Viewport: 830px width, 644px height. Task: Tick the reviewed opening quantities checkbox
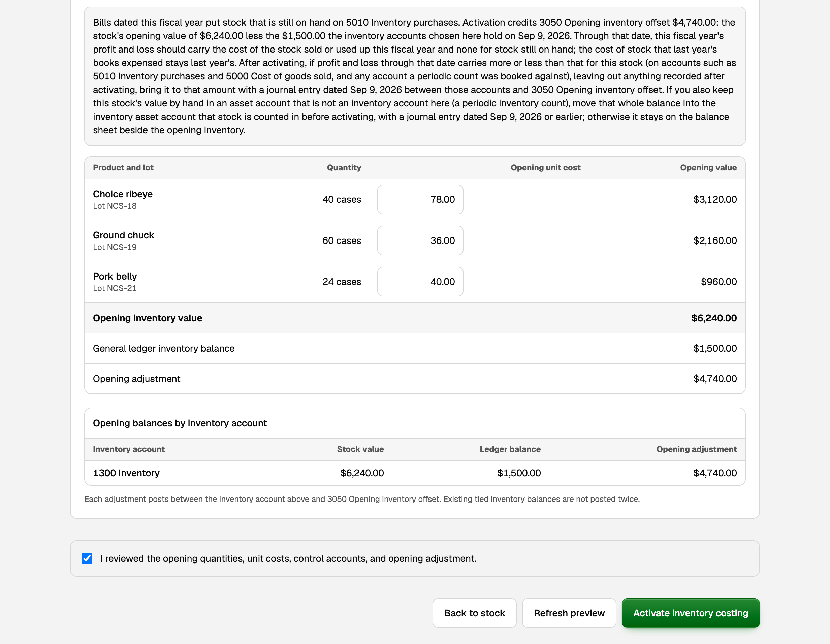point(87,558)
